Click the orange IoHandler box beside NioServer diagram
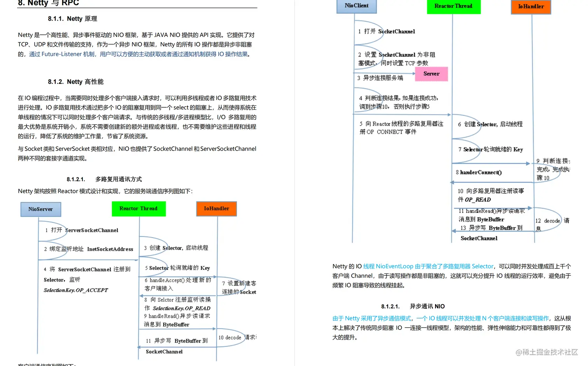Screen dimensions: 588x366 (217, 209)
